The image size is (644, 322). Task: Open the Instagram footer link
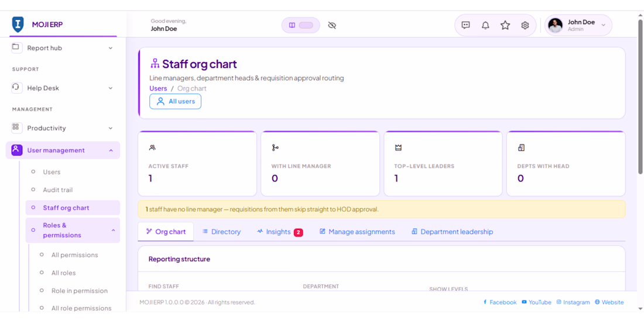573,302
